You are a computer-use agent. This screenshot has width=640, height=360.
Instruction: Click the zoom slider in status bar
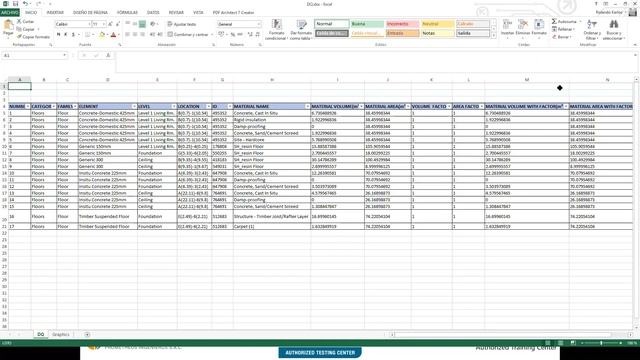tap(601, 343)
